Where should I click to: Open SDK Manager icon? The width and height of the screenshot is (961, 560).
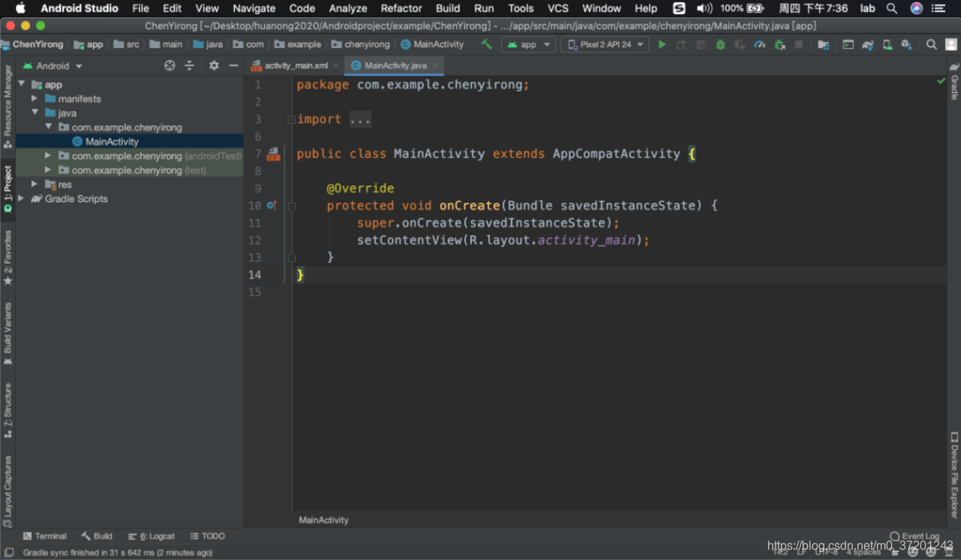coord(907,44)
